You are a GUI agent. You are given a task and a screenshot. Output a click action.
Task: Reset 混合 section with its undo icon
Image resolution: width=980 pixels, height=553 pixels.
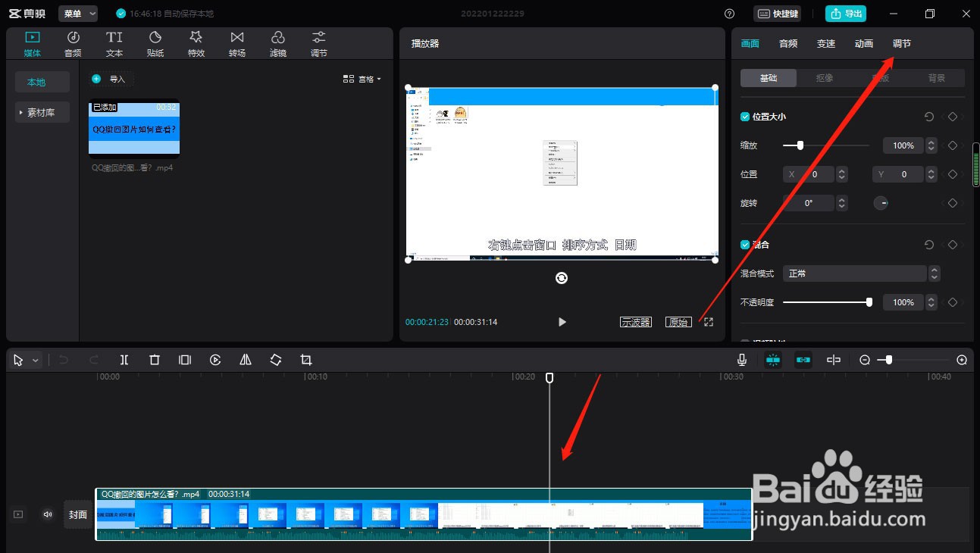click(x=929, y=245)
